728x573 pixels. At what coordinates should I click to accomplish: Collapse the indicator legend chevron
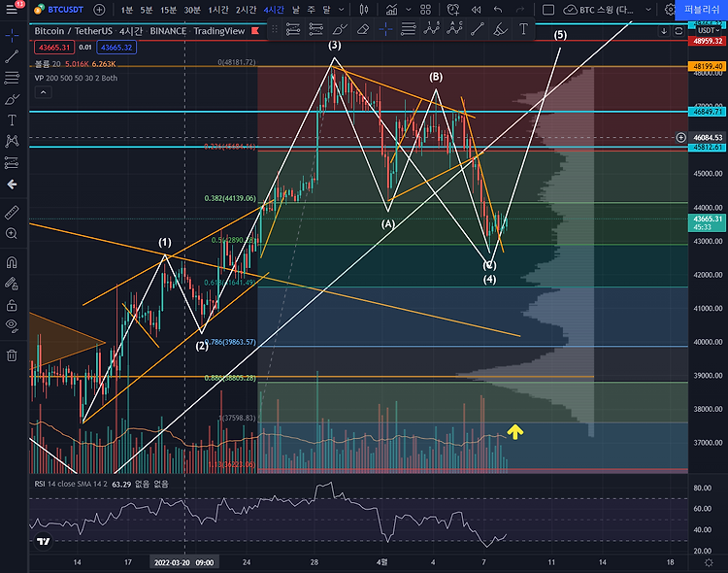43,92
